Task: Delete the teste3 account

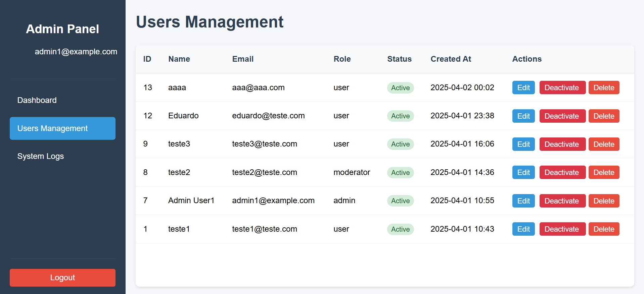Action: click(x=603, y=144)
